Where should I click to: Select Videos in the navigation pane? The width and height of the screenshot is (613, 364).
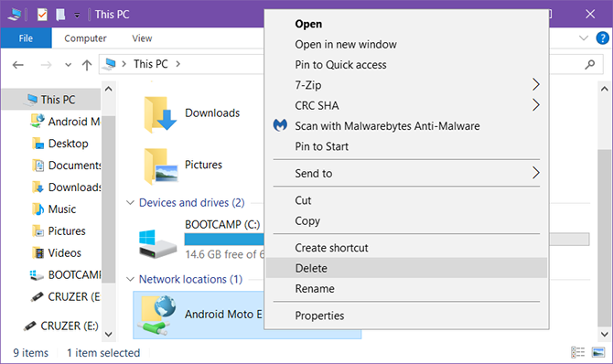57,253
